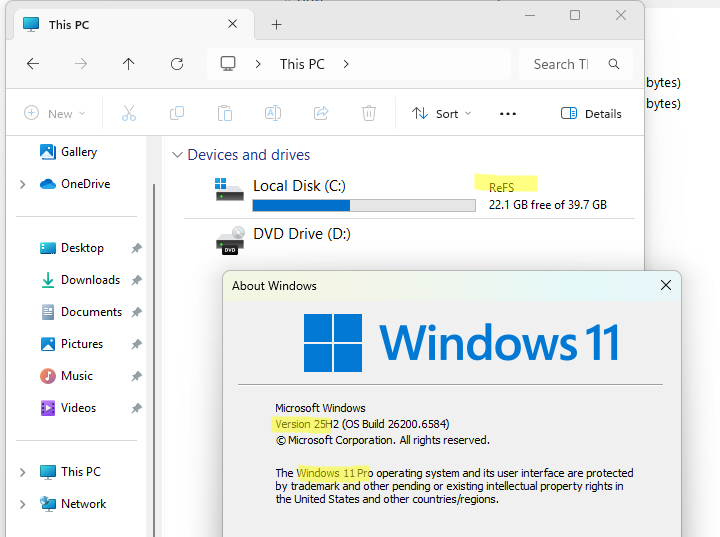Click the search magnifier icon
Screen dimensions: 720x537
click(x=614, y=64)
